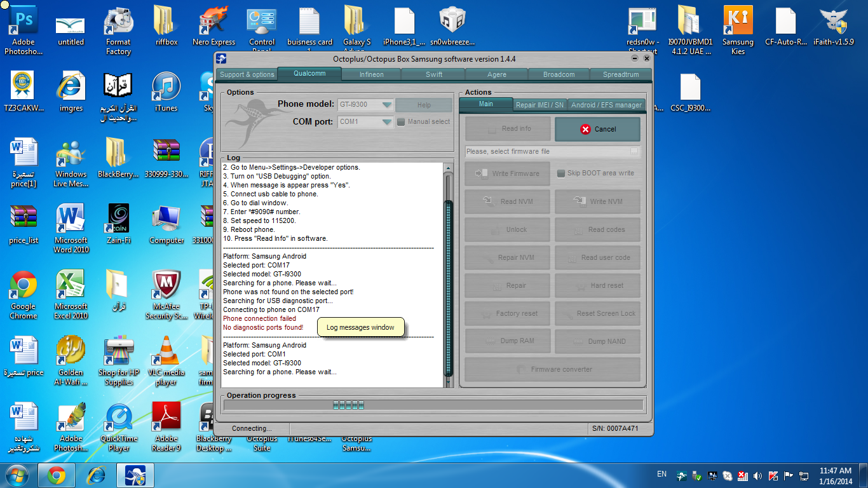Screen dimensions: 868x488
Task: Open Golden Al-Wafi desktop shortcut
Action: click(x=71, y=361)
